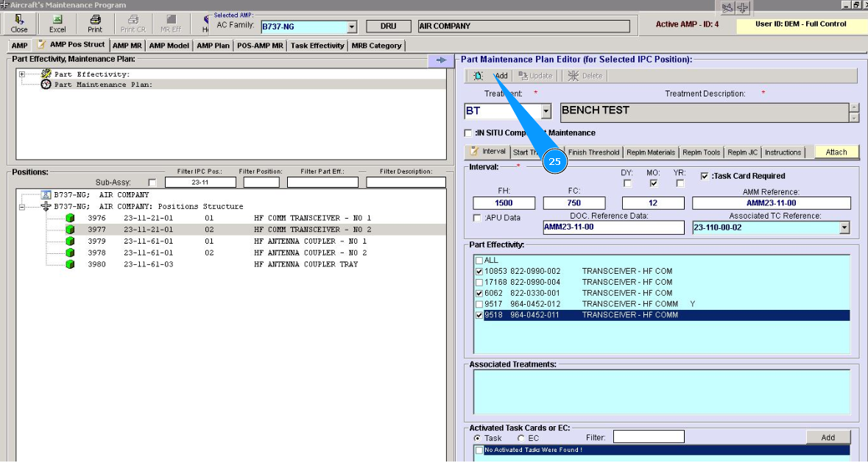Expand the Part Effectivity tree node
The height and width of the screenshot is (463, 868).
pos(22,74)
